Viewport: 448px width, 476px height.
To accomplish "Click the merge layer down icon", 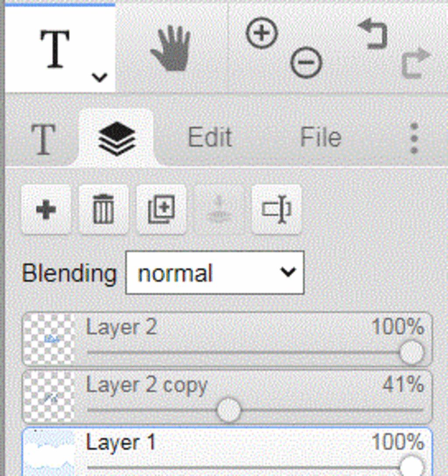I will [x=219, y=210].
